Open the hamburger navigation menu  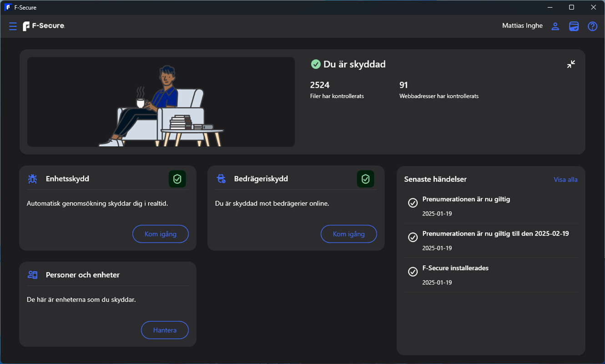[13, 26]
